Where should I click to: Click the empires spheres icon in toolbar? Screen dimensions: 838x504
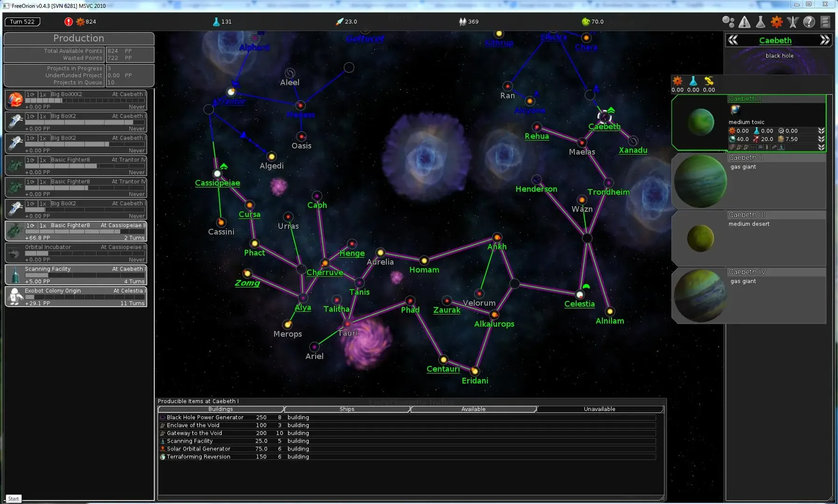pyautogui.click(x=728, y=21)
